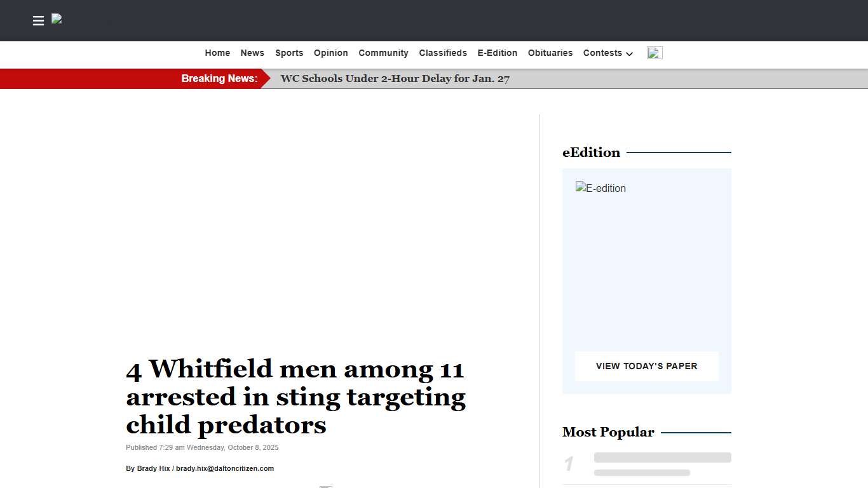Expand the Contests dropdown menu
The image size is (868, 488).
point(607,53)
